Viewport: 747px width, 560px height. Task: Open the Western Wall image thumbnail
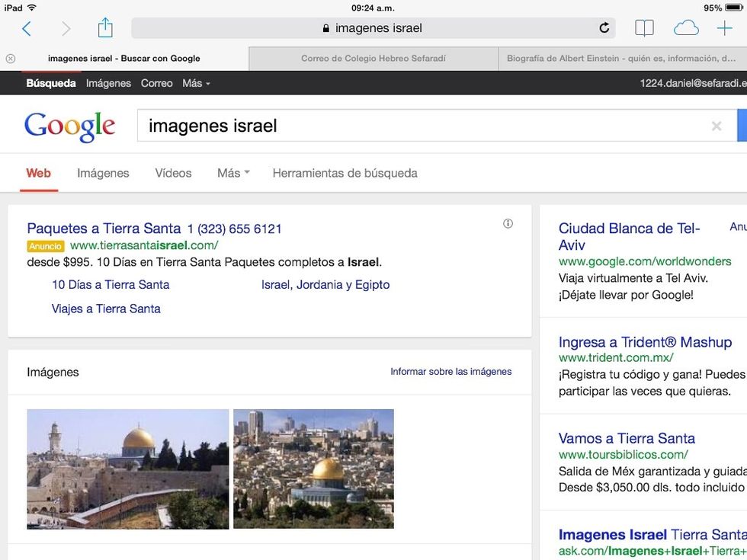click(127, 469)
